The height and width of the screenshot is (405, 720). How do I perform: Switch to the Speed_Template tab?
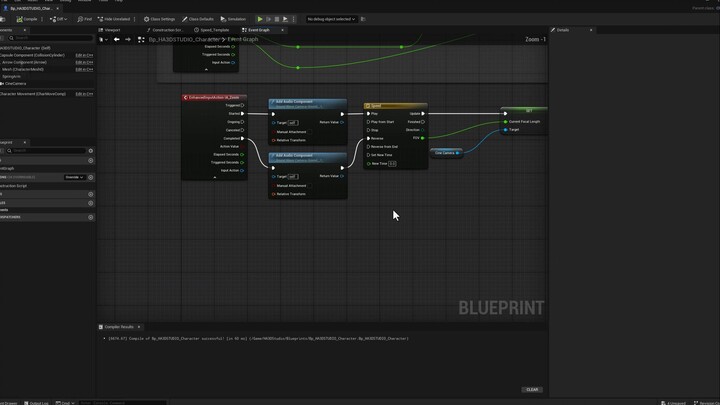click(x=213, y=30)
